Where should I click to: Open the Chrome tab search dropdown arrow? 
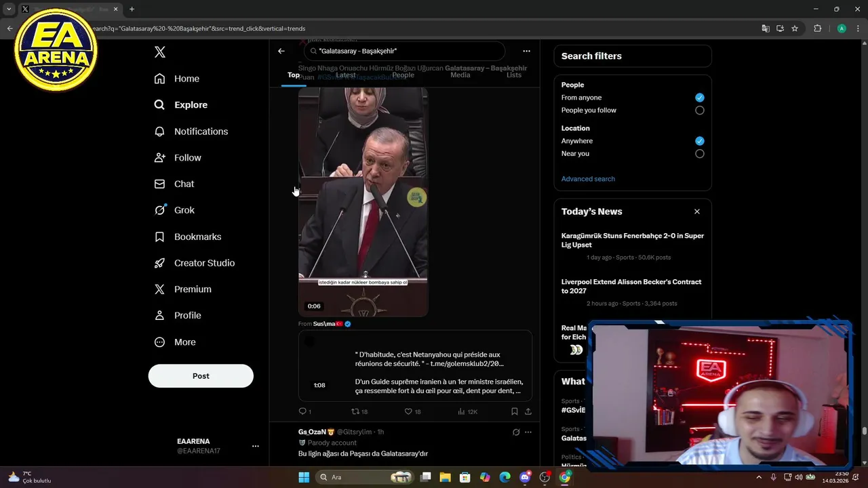(x=9, y=9)
